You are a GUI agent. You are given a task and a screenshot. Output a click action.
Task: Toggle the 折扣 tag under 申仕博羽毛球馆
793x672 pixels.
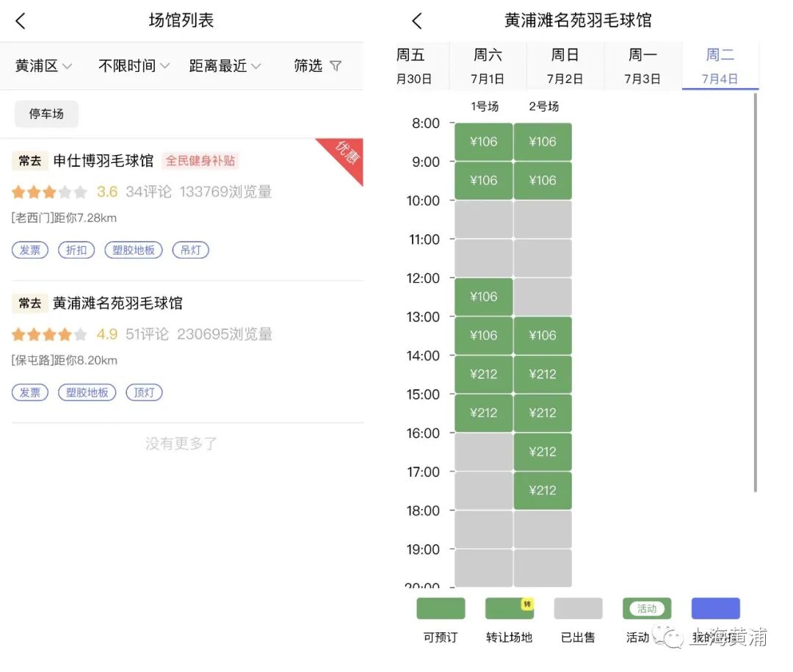coord(76,250)
